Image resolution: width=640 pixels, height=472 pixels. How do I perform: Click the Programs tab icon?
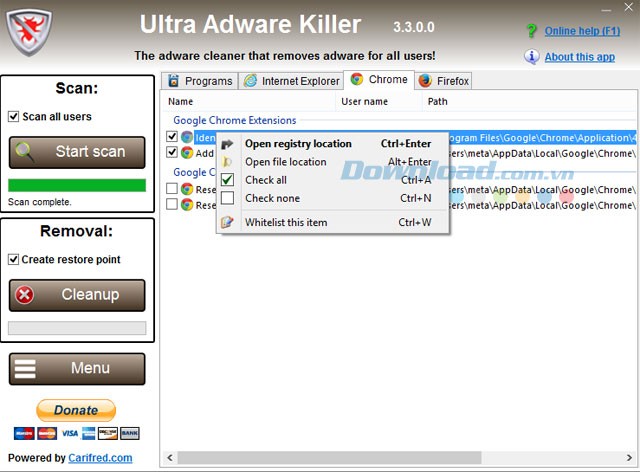173,80
